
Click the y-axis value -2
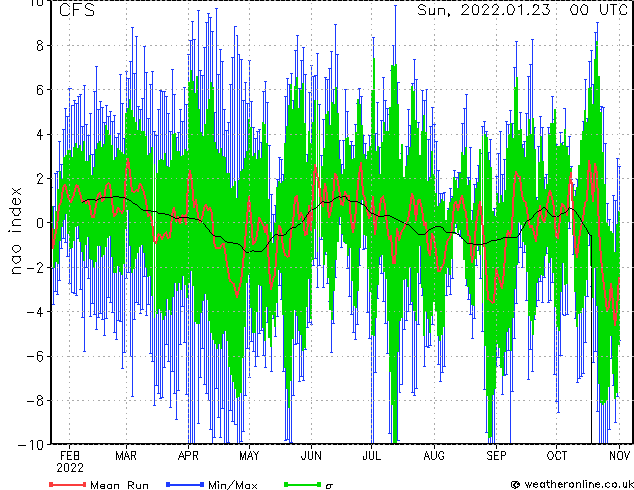tap(35, 268)
